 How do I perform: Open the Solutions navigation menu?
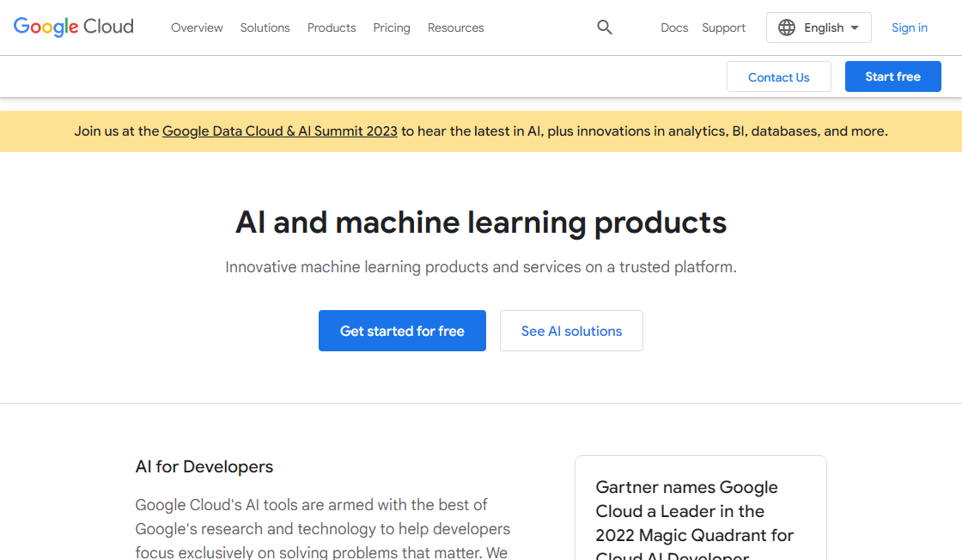point(265,27)
